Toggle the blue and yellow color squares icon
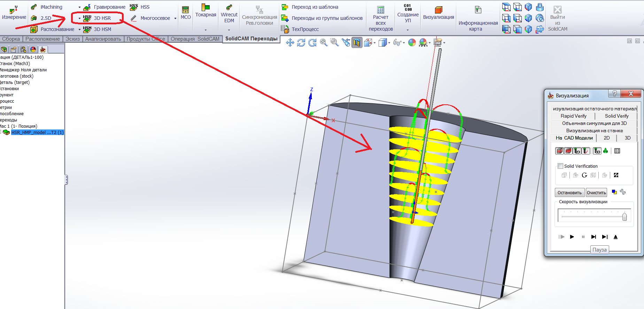This screenshot has height=309, width=644. point(614,192)
